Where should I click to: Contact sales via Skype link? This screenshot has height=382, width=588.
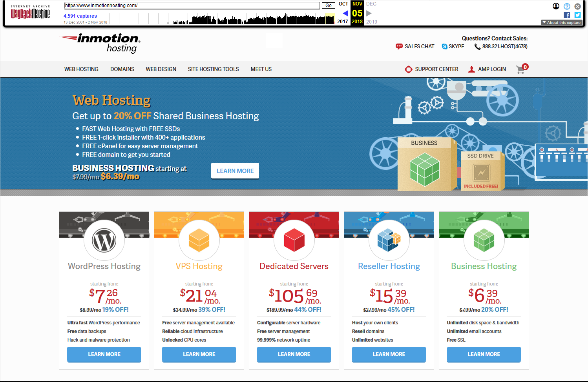pos(456,46)
